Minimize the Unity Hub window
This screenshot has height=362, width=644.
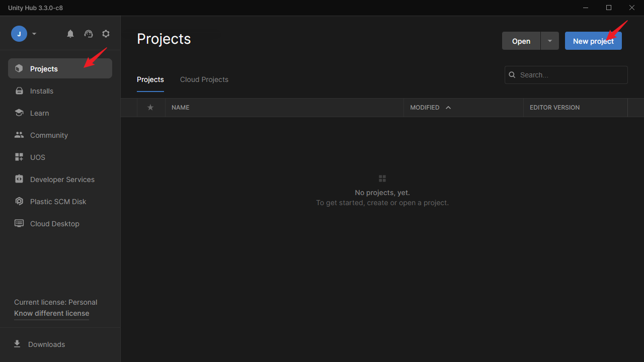coord(586,8)
